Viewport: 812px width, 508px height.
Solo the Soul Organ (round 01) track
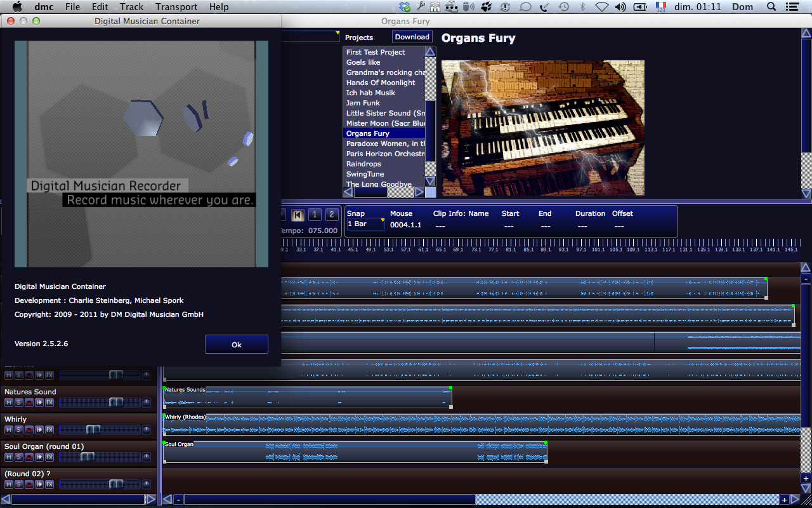[x=20, y=457]
